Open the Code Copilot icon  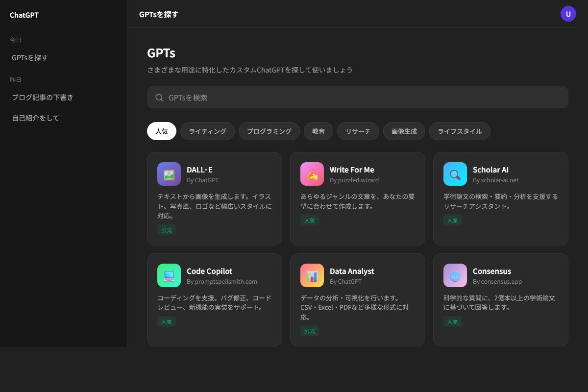[169, 275]
